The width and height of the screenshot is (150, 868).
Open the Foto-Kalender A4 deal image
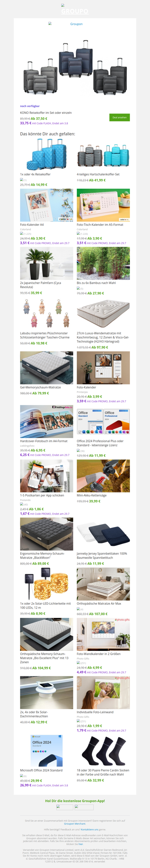coord(46,205)
